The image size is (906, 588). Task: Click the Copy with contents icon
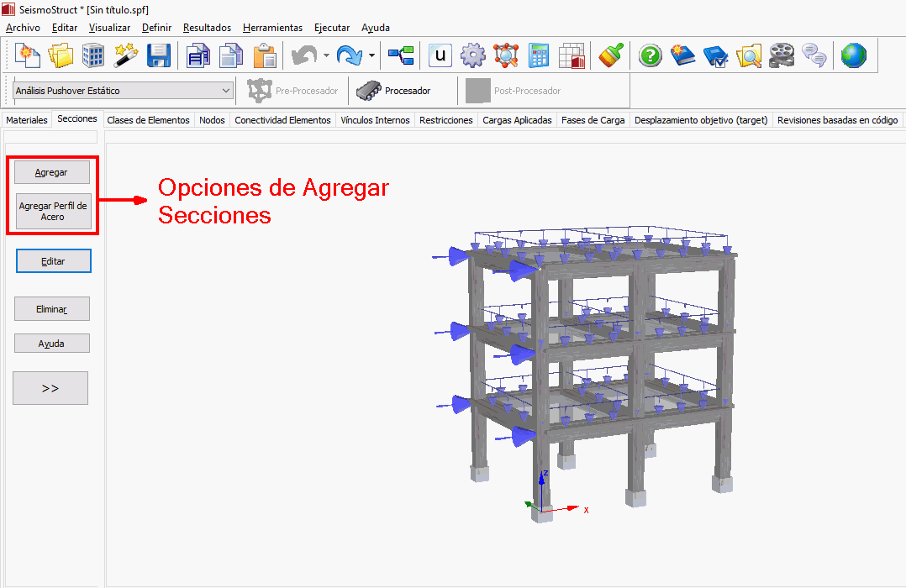[x=198, y=56]
